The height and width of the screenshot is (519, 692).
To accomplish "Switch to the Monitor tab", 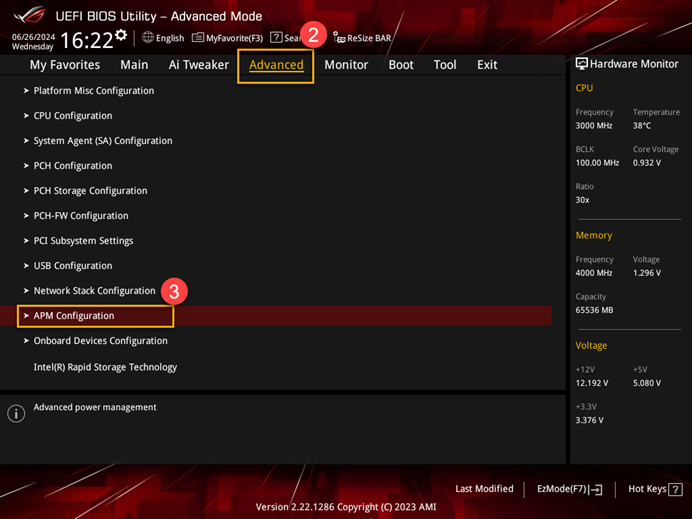I will [346, 65].
